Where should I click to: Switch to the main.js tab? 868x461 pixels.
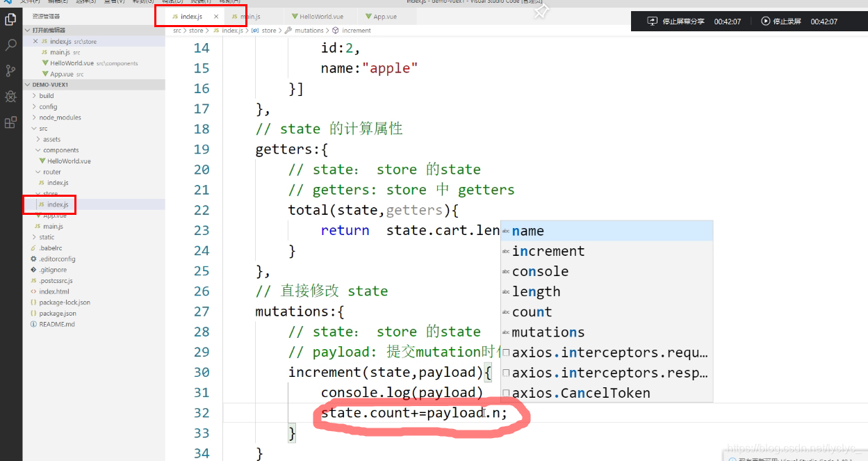point(250,16)
